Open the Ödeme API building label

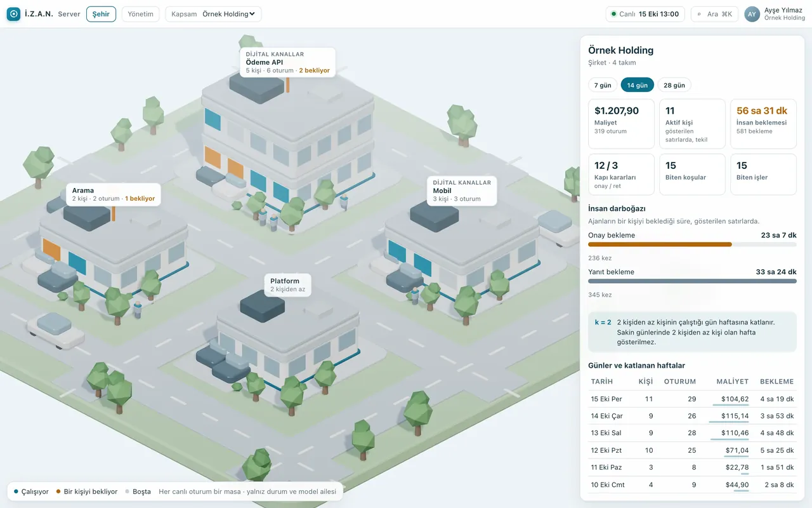[287, 62]
